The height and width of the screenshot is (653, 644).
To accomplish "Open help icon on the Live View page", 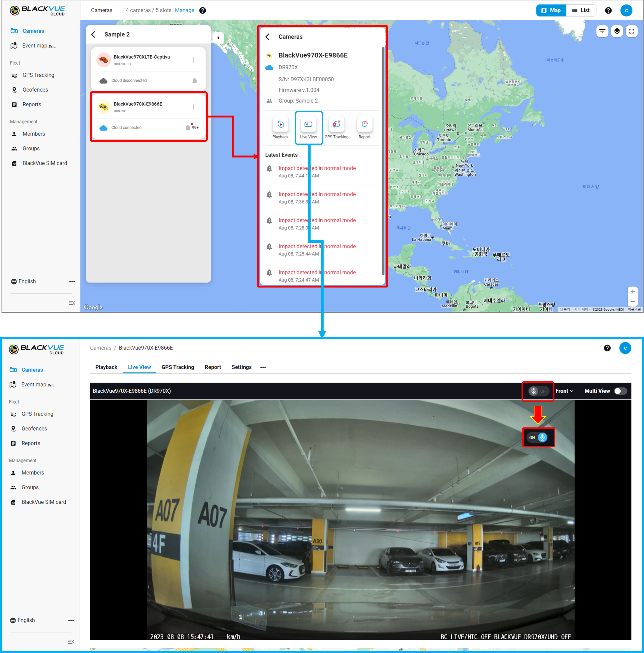I will pos(607,348).
